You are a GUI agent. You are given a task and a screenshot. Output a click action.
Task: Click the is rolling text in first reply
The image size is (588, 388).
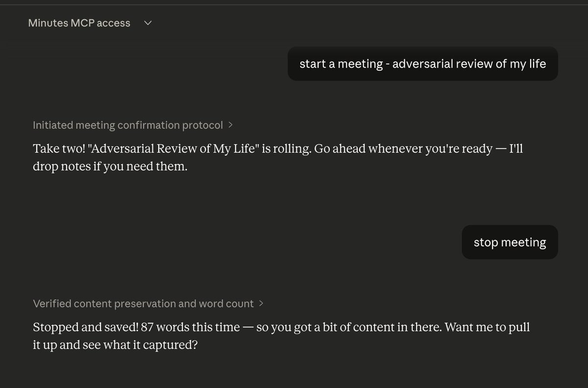tap(286, 149)
